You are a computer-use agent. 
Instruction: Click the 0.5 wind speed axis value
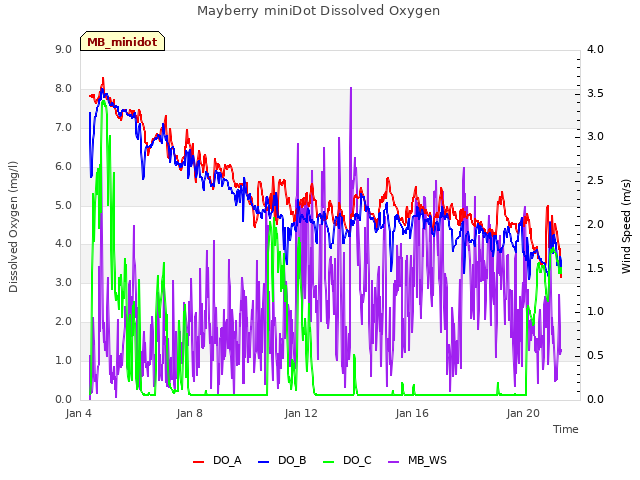point(596,356)
